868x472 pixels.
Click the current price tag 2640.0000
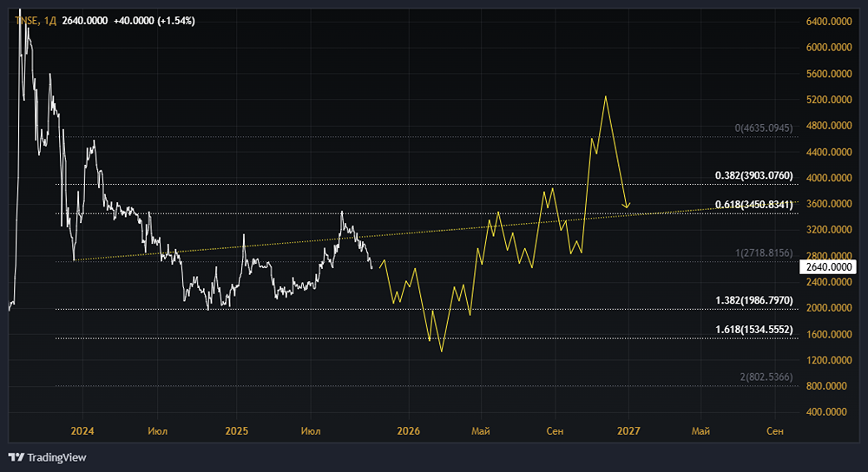(829, 267)
